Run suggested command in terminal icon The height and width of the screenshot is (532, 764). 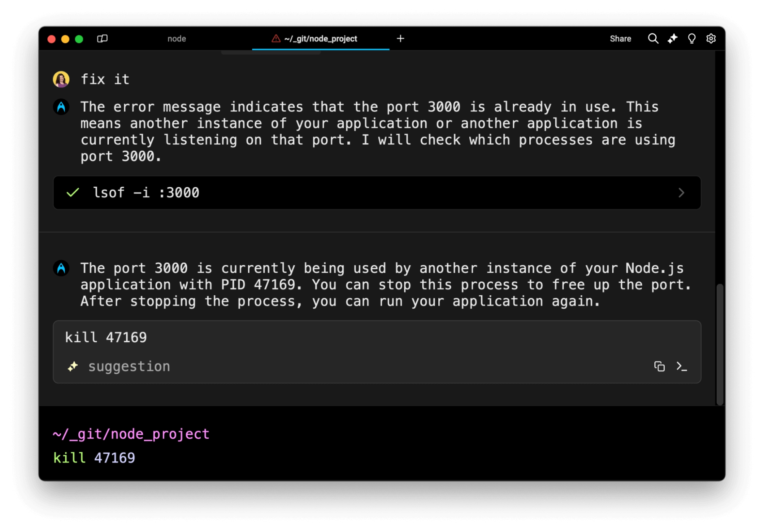(x=681, y=367)
